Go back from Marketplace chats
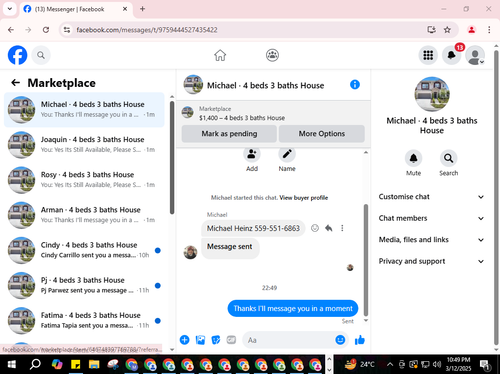The height and width of the screenshot is (374, 500). coord(16,83)
